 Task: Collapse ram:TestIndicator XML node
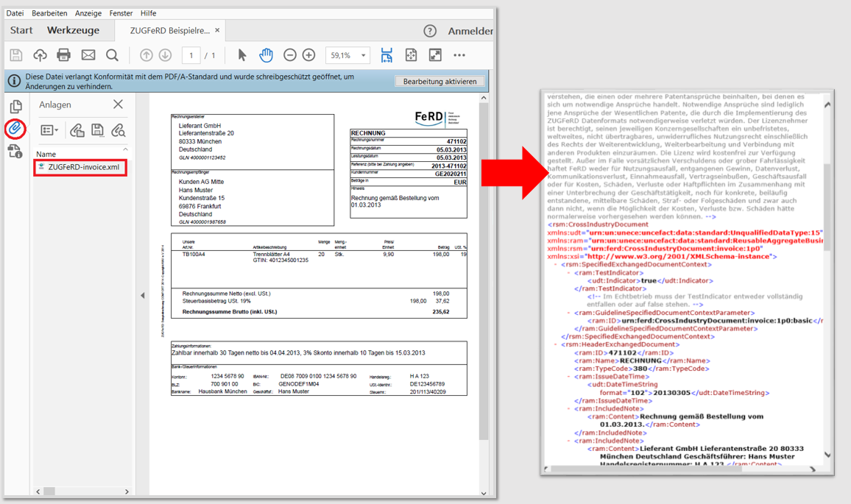tap(569, 273)
